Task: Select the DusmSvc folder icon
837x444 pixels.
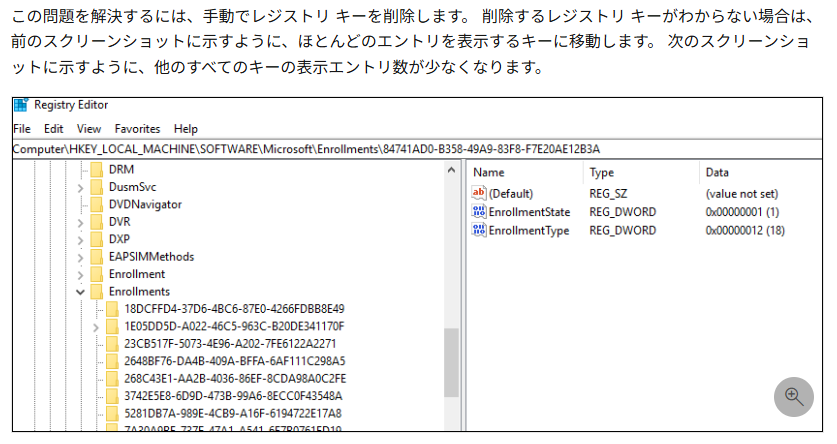Action: pos(97,187)
